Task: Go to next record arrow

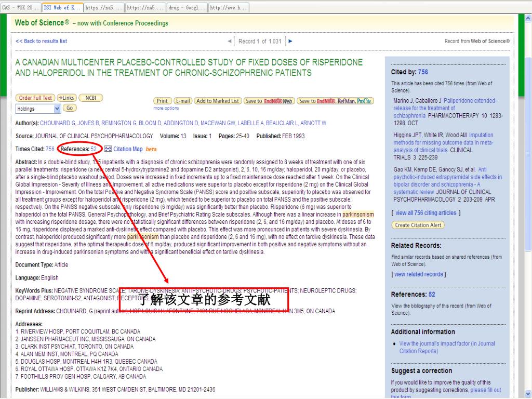Action: pyautogui.click(x=290, y=41)
